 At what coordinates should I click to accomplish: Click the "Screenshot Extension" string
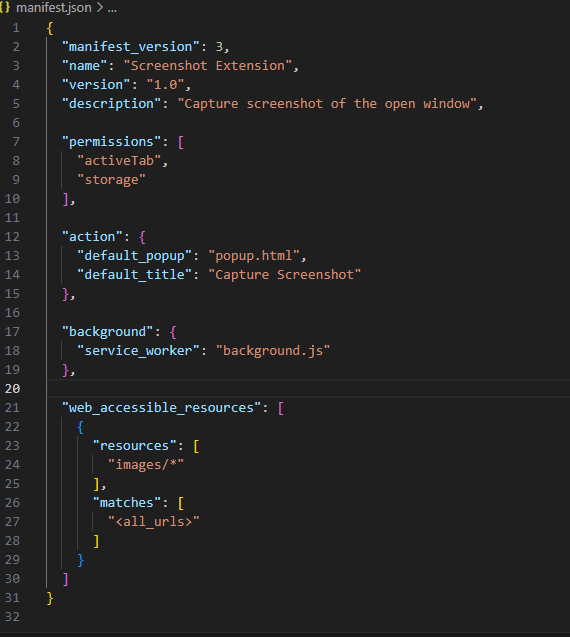[x=208, y=65]
